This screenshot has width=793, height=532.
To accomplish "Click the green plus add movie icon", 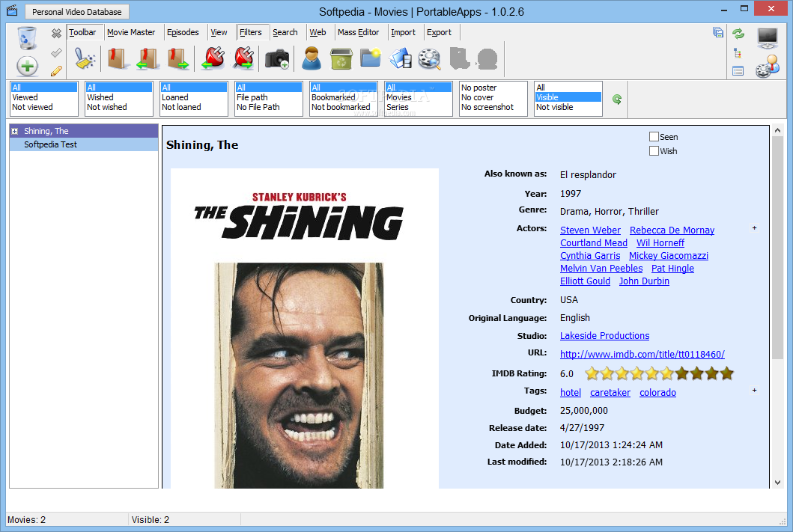I will coord(27,66).
